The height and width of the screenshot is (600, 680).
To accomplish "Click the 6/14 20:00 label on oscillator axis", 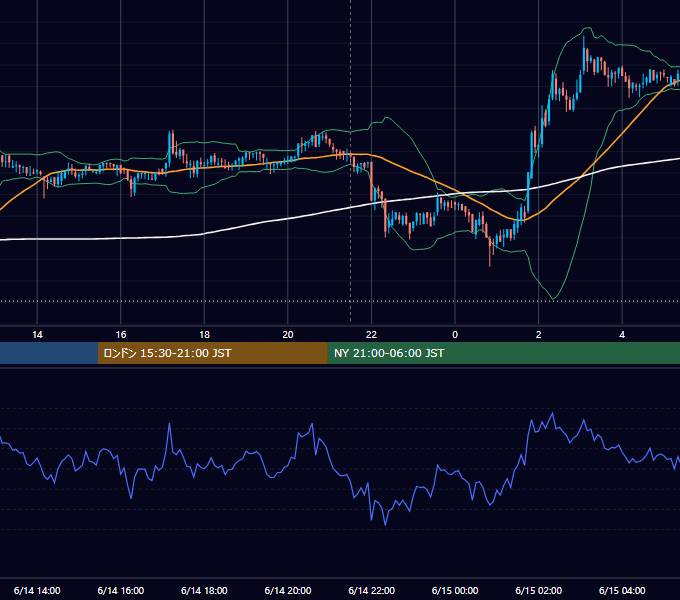I will coord(288,590).
